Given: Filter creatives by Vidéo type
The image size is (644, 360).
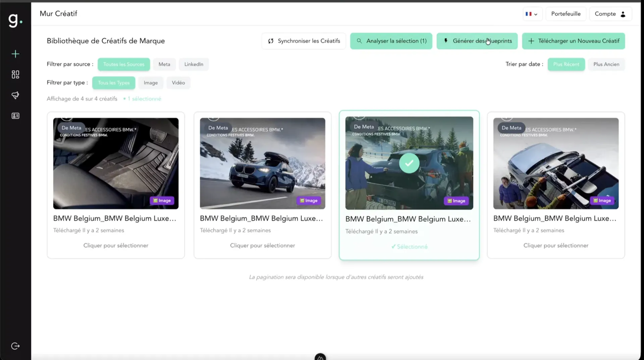Looking at the screenshot, I should point(178,83).
